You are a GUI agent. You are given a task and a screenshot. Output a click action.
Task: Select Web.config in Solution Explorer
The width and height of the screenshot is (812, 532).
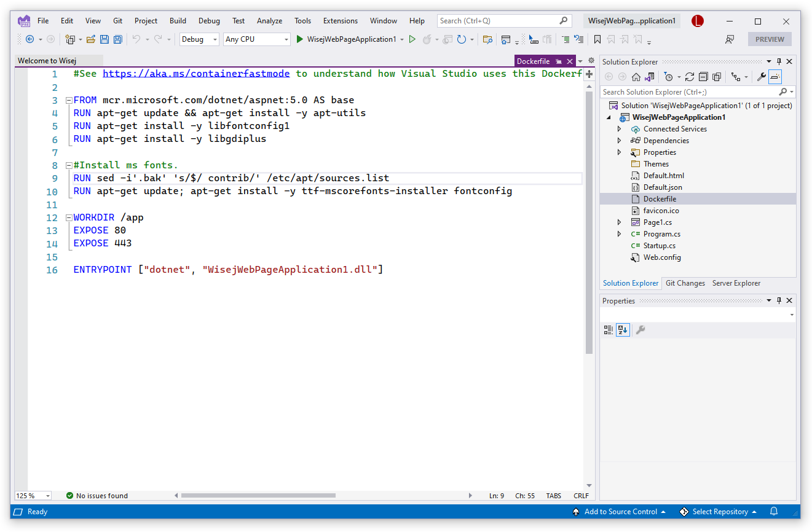[x=662, y=257]
